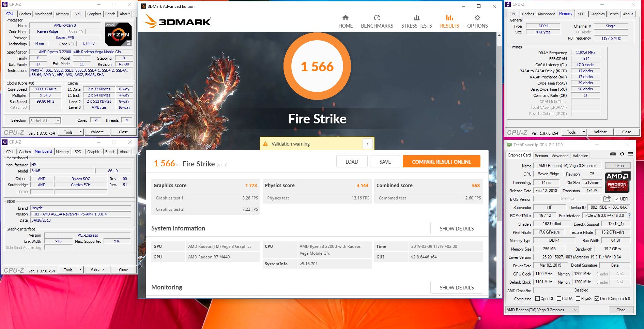Click 3DMark scrollbar up arrow

coord(499,35)
